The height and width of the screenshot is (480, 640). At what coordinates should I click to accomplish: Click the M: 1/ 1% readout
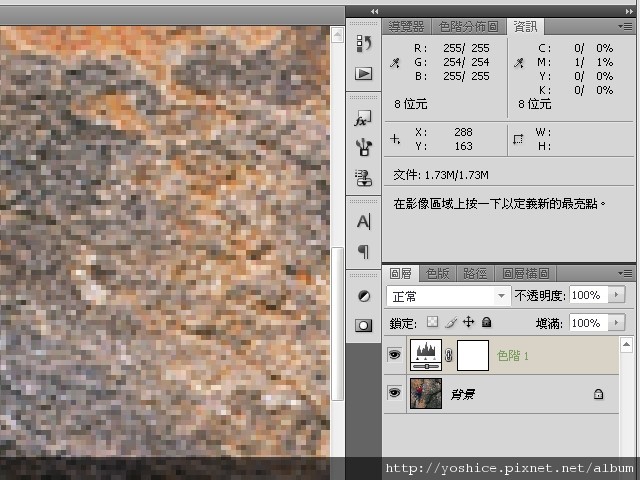(x=576, y=62)
